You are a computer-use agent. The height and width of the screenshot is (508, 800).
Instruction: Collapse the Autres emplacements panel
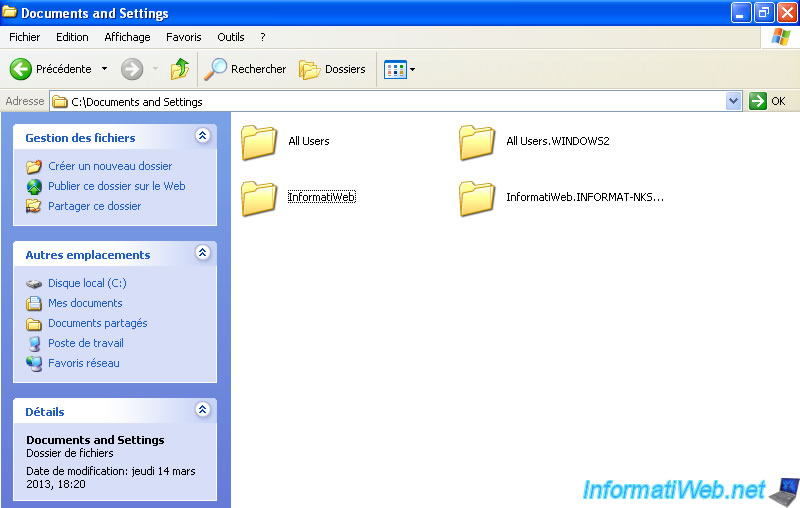coord(203,252)
